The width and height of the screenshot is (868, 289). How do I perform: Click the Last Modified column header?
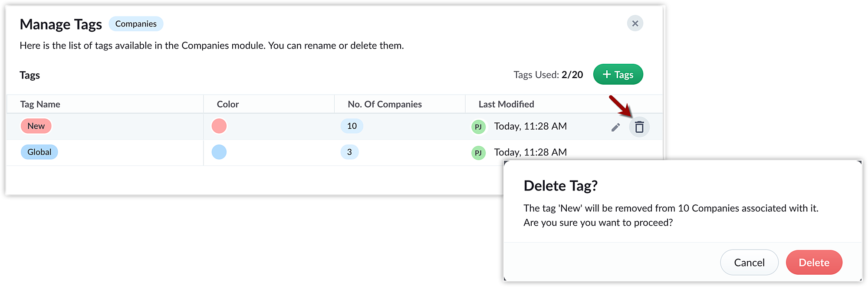point(506,104)
